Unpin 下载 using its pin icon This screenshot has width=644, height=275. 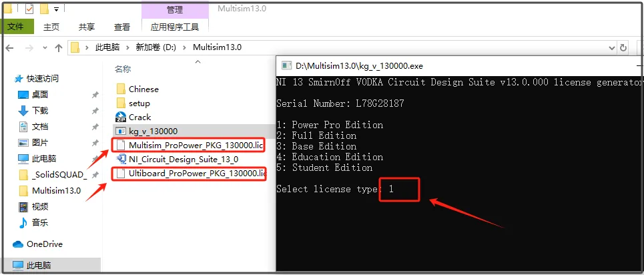coord(95,111)
